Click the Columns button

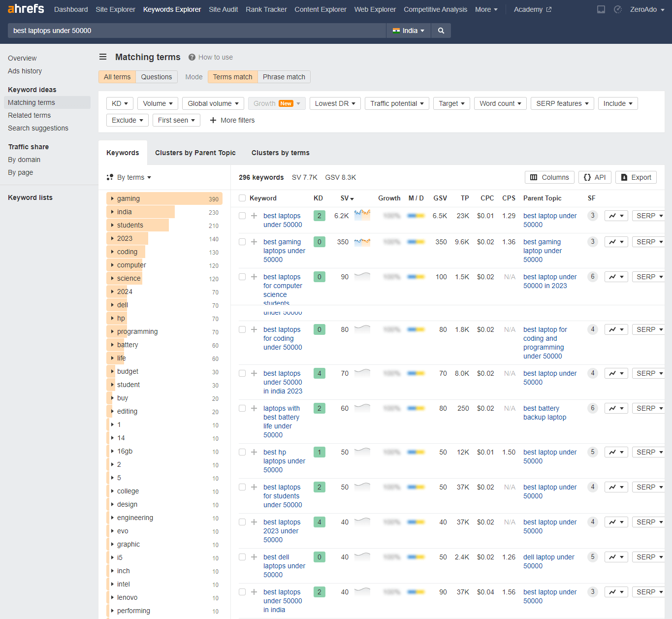549,177
